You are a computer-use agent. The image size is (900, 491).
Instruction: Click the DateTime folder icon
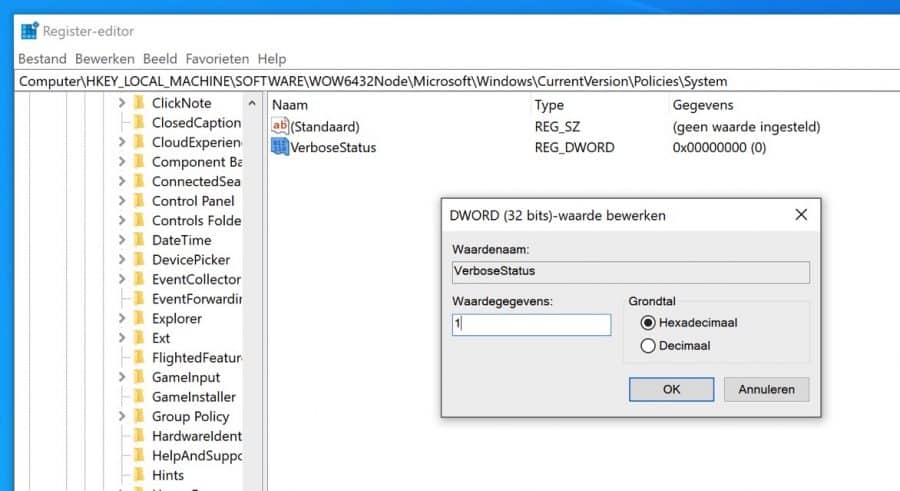click(139, 239)
